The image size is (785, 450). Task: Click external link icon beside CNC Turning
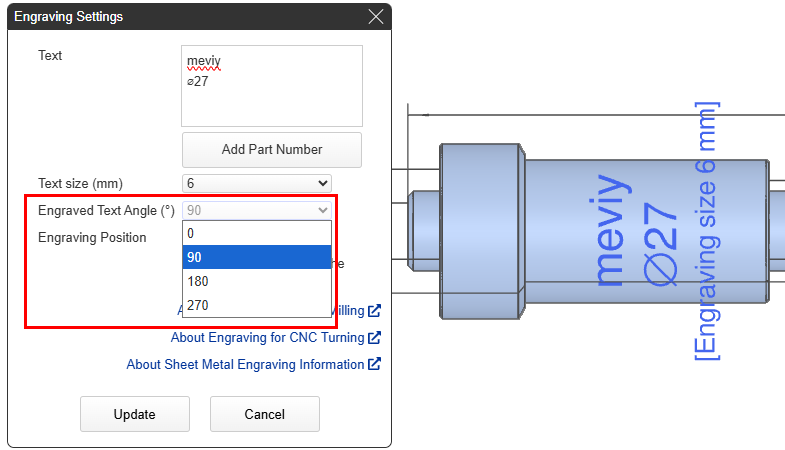tap(374, 338)
